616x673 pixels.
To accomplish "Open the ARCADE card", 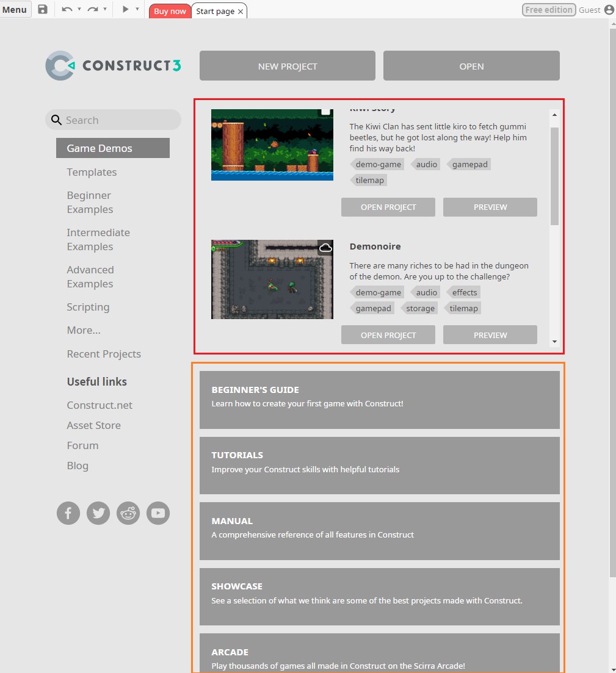I will click(x=379, y=653).
